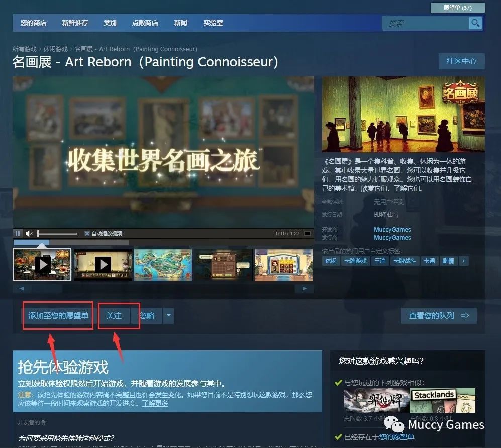
Task: Select first trailer video thumbnail
Action: (x=42, y=265)
